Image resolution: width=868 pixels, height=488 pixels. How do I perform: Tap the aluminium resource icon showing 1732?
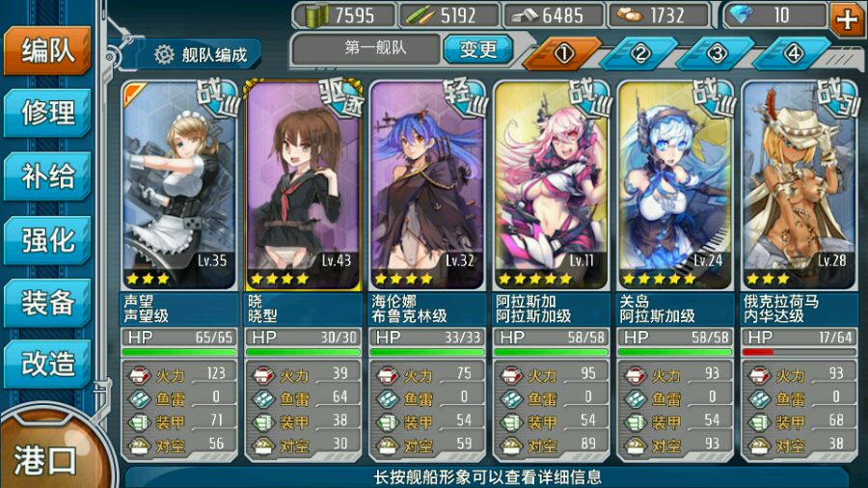(x=629, y=15)
